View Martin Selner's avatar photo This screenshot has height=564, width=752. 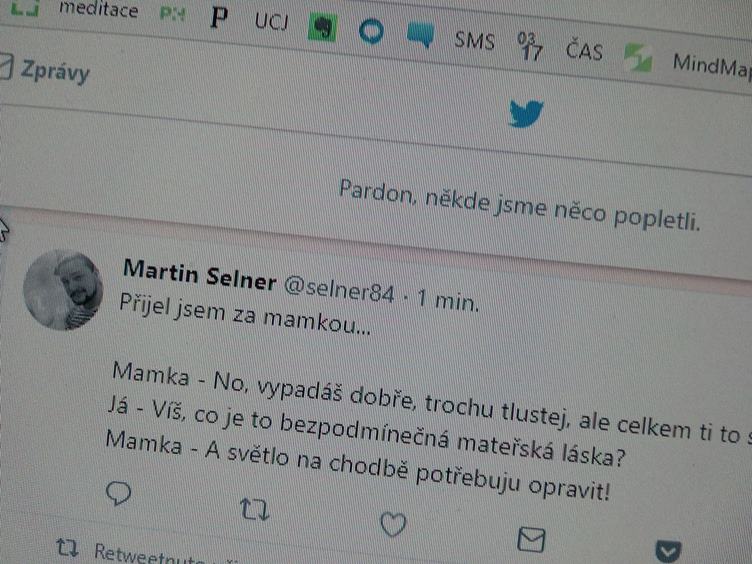pos(63,290)
